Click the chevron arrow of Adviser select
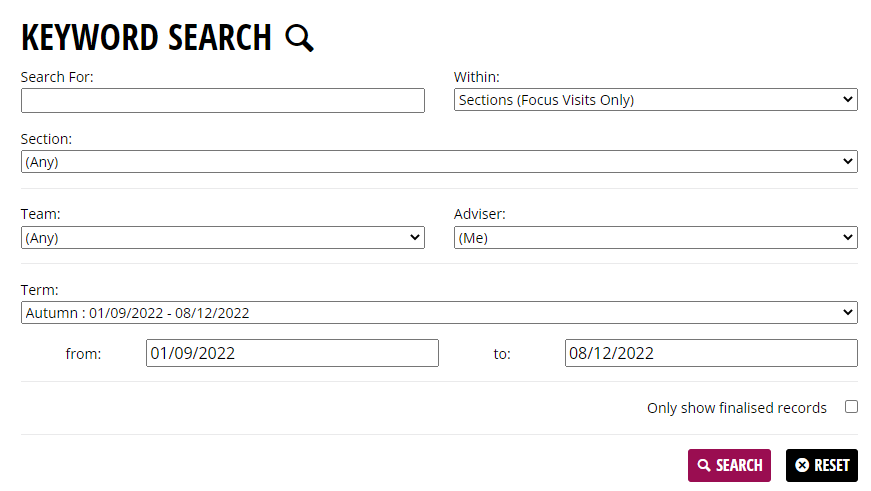871x491 pixels. coord(848,238)
